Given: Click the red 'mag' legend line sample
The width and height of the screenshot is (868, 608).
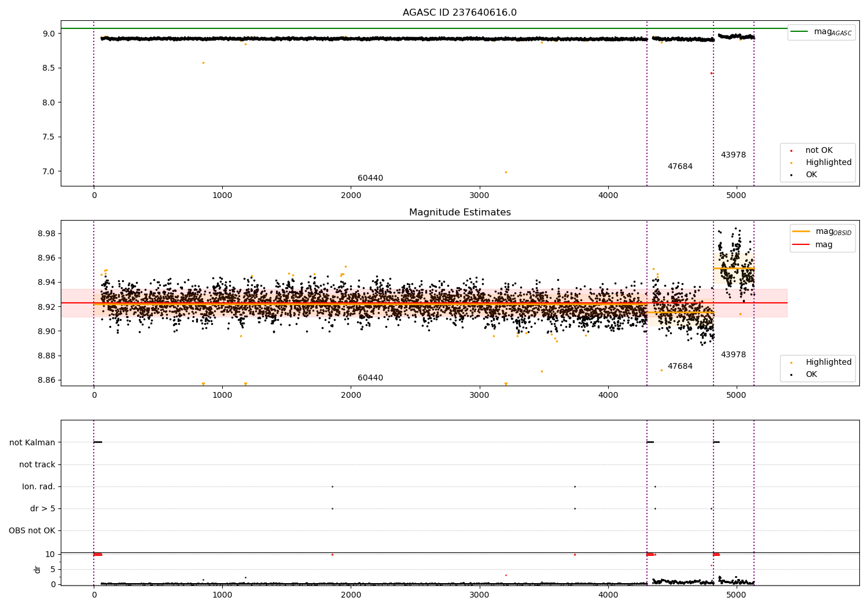Looking at the screenshot, I should point(801,244).
